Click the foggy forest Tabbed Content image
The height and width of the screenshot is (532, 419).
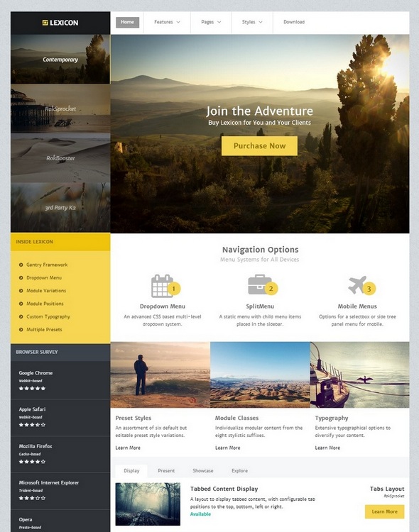click(x=148, y=504)
